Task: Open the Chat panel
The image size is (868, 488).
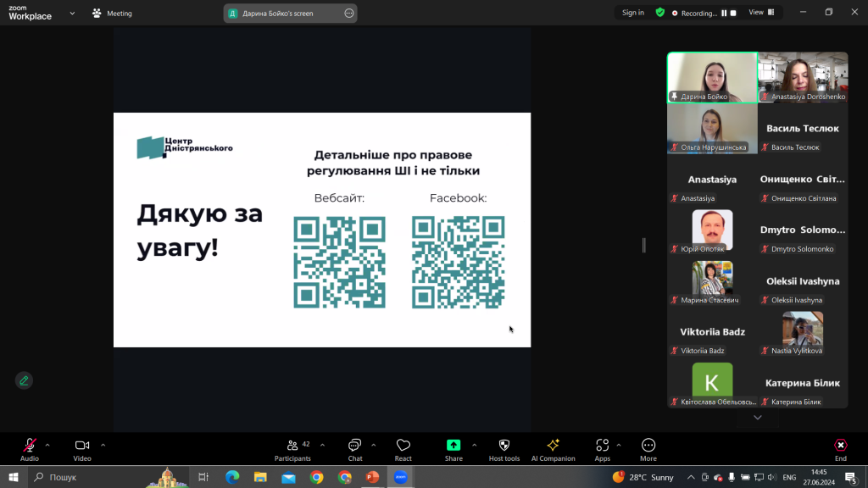Action: pyautogui.click(x=355, y=450)
